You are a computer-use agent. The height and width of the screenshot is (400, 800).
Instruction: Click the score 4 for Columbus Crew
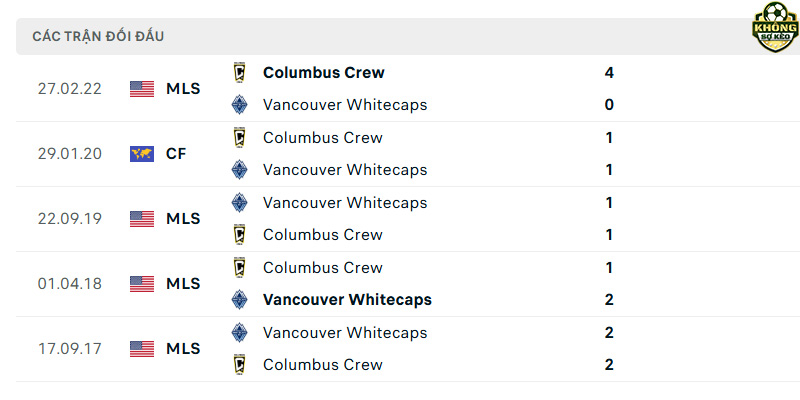coord(609,72)
